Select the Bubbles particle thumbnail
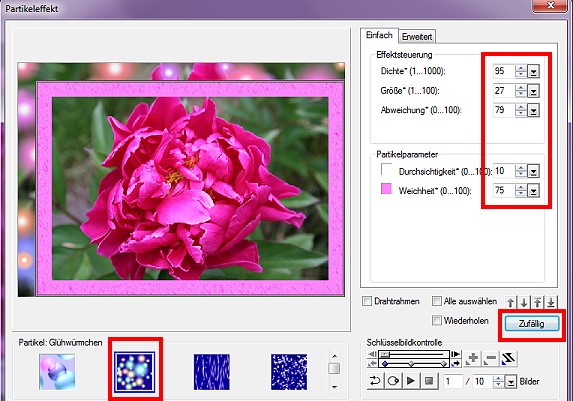Screen dimensions: 573x401 57,372
